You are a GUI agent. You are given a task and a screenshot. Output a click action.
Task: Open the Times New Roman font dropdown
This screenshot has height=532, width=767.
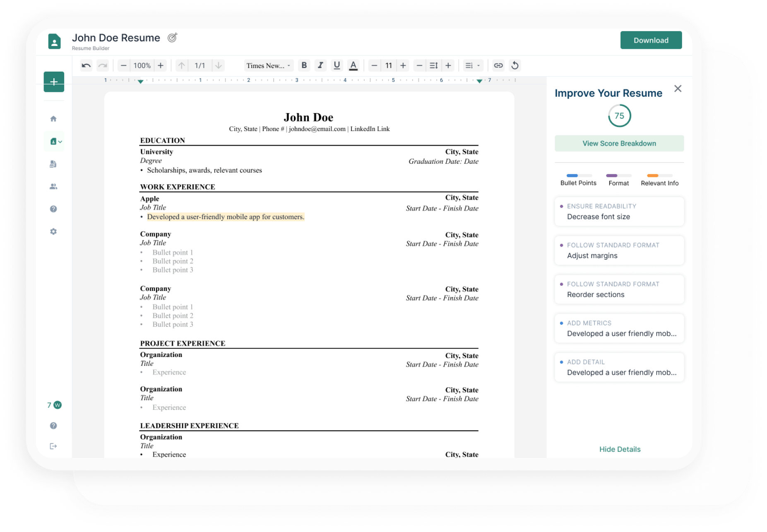[268, 65]
